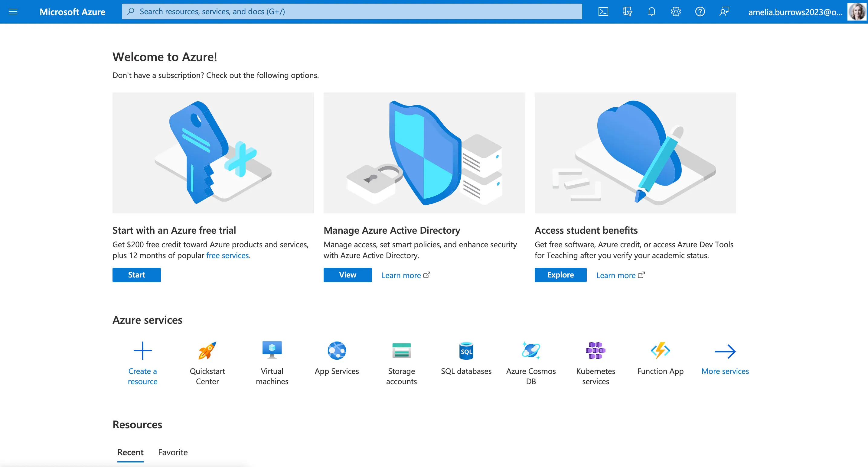Open portal settings gear
868x467 pixels.
tap(676, 12)
